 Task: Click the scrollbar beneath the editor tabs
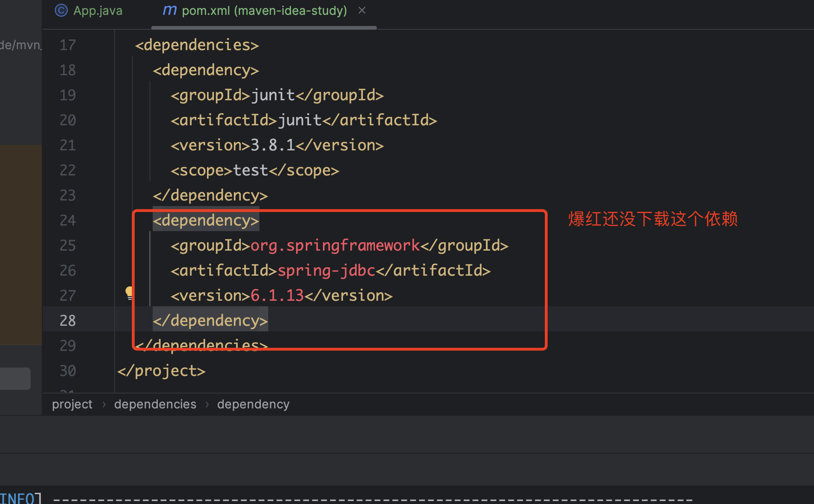(264, 28)
